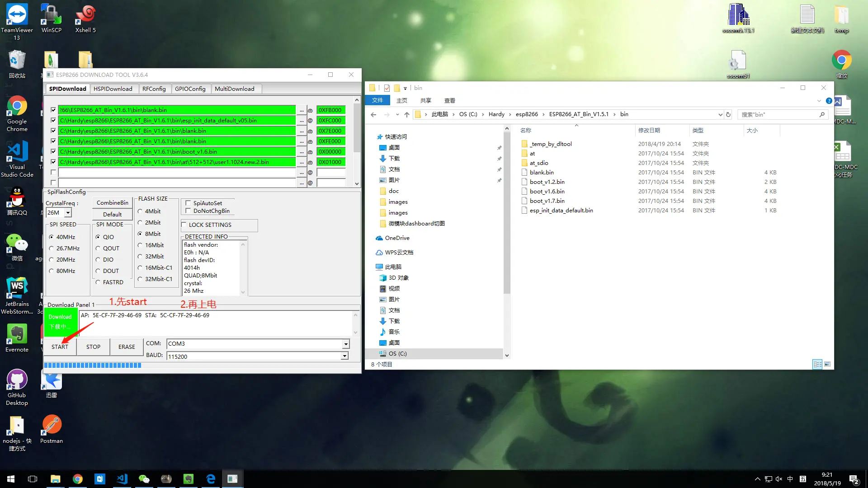This screenshot has width=868, height=488.
Task: Open Tencent QQ desktop icon
Action: click(17, 201)
